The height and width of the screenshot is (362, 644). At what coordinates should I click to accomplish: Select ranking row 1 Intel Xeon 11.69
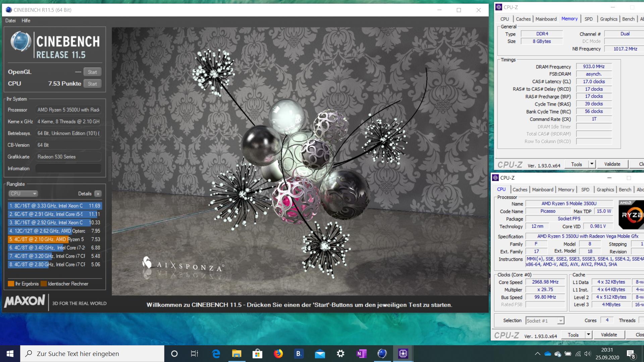(55, 205)
